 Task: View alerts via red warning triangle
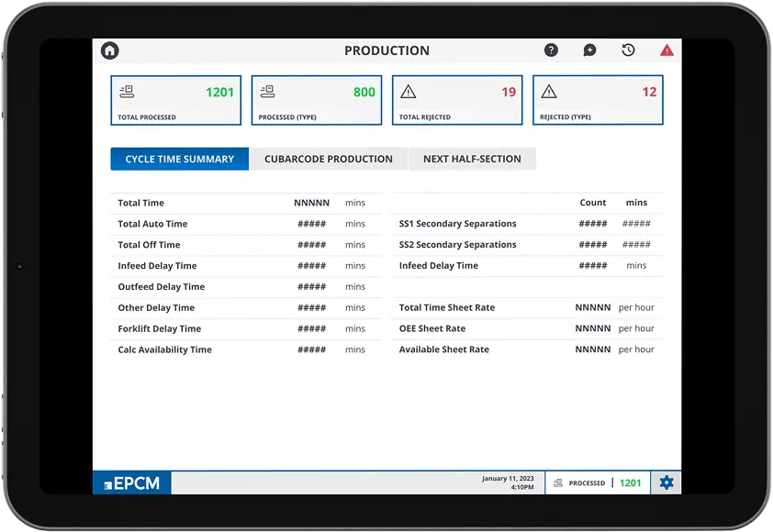point(667,50)
